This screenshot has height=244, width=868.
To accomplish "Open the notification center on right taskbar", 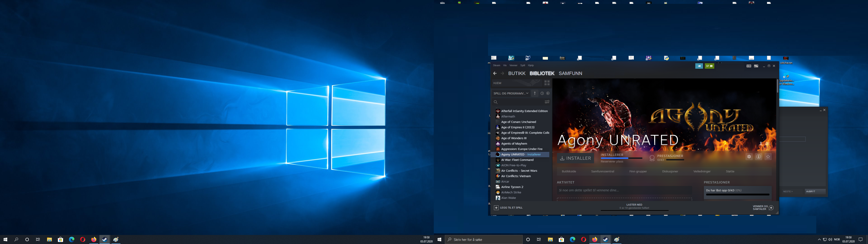I will tap(860, 240).
